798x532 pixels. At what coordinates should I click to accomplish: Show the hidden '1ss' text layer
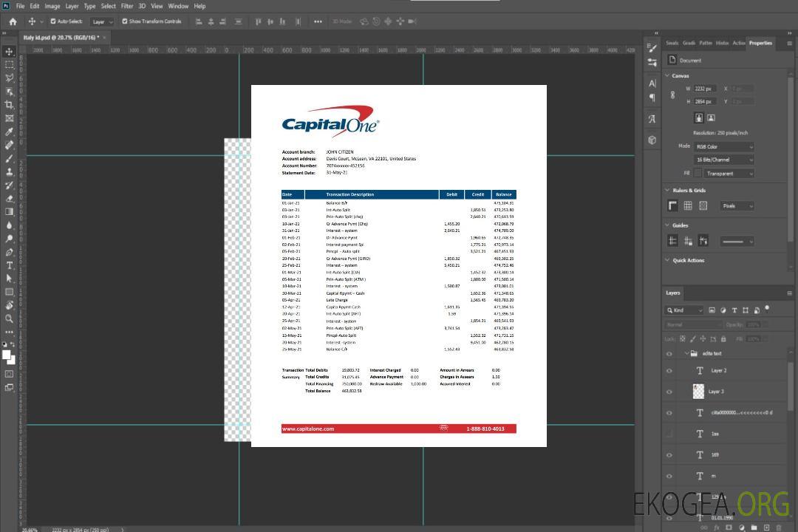669,434
